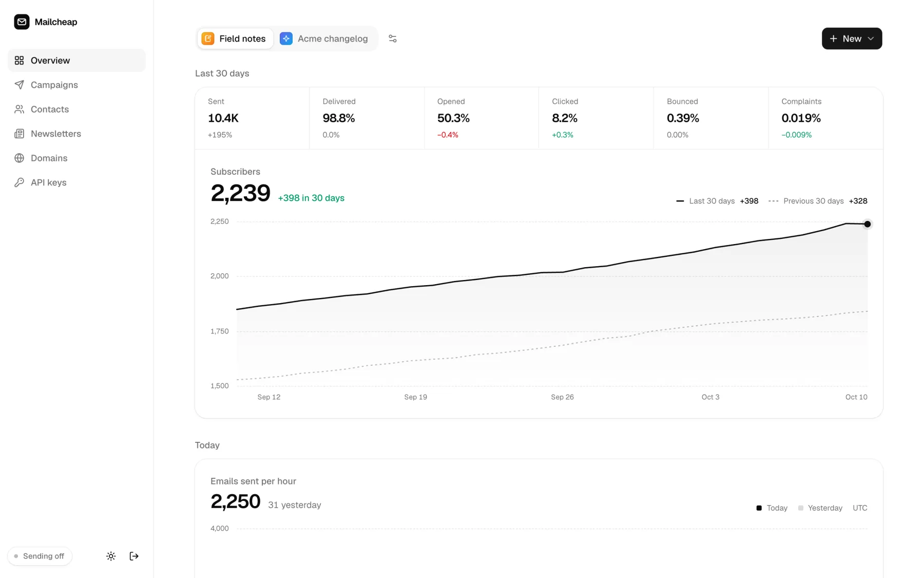
Task: Open the UTC timezone selector
Action: coord(860,508)
